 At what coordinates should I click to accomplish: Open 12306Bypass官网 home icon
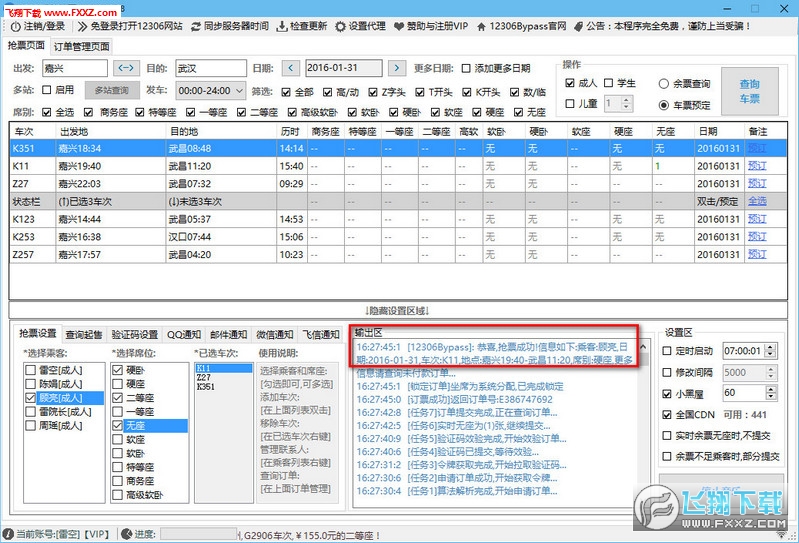tap(481, 26)
